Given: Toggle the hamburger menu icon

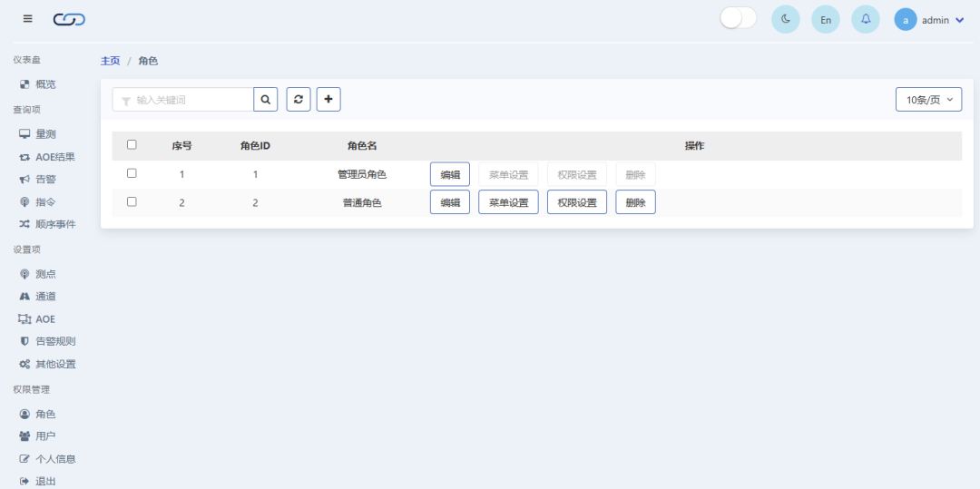Looking at the screenshot, I should (27, 18).
